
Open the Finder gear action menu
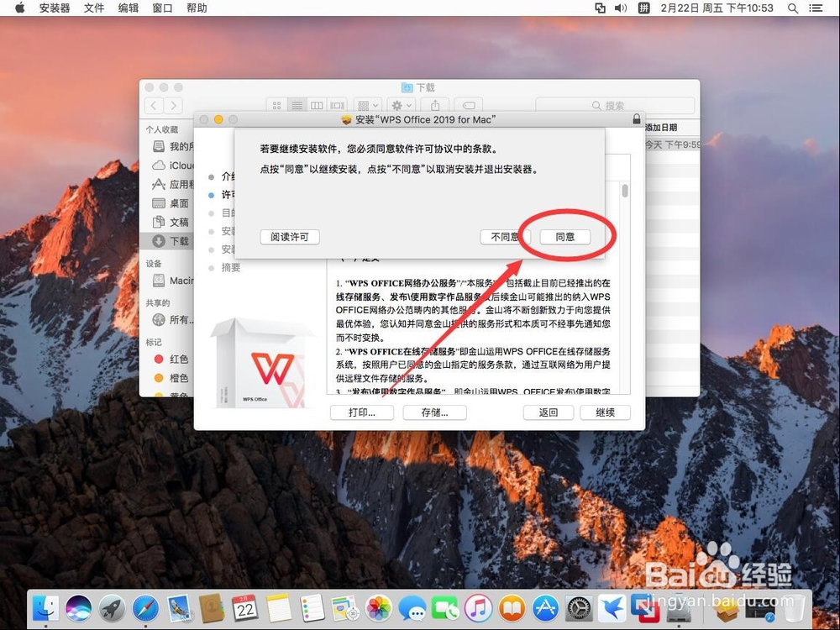click(x=402, y=106)
